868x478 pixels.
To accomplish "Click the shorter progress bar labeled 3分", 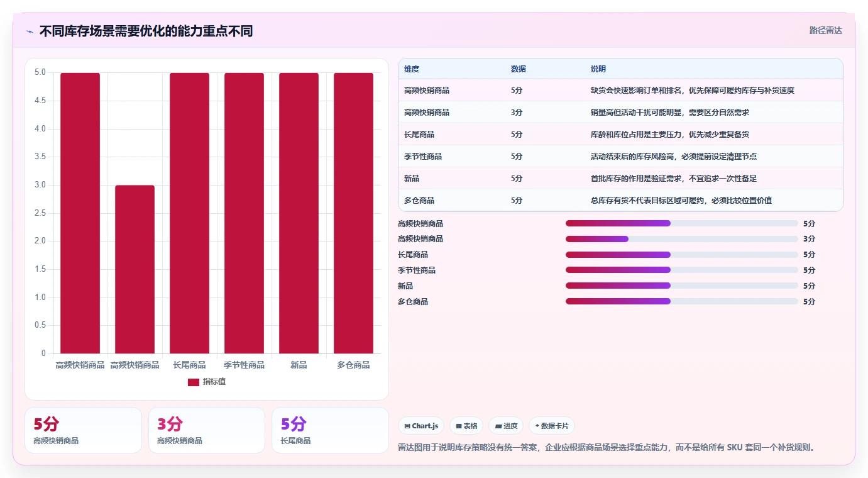I will pyautogui.click(x=682, y=239).
